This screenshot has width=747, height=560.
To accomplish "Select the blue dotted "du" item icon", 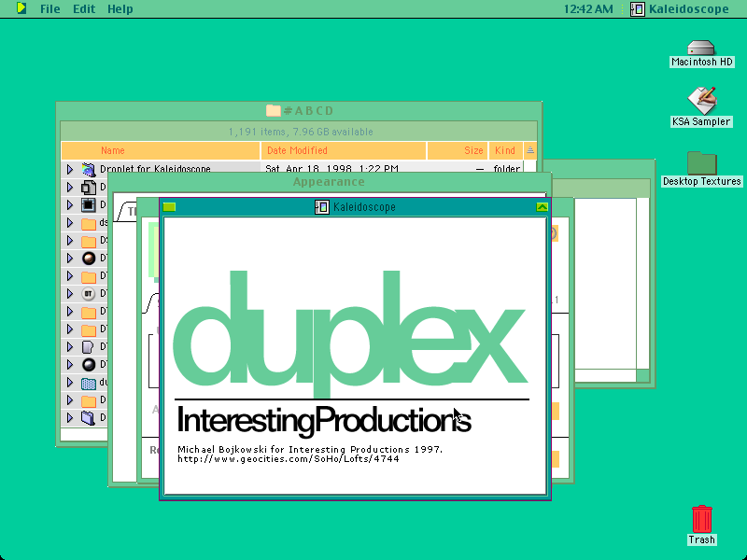I will point(89,383).
